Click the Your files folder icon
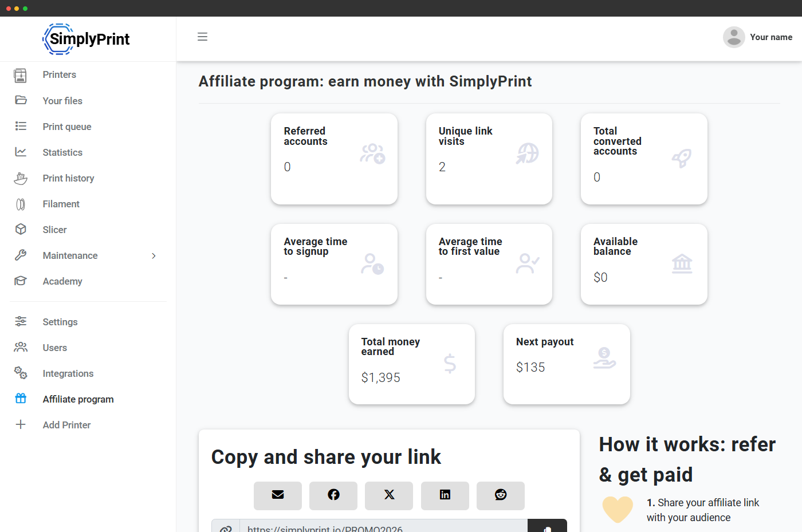 [21, 100]
